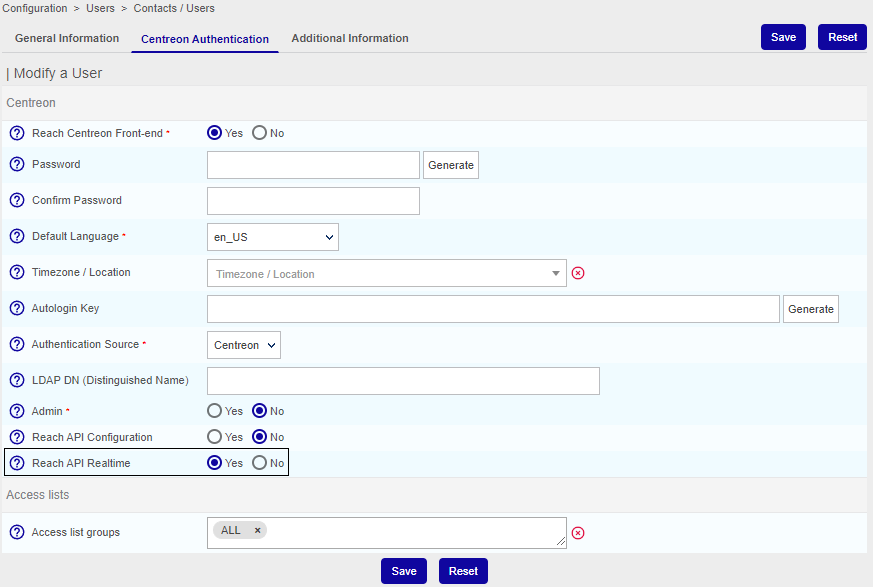Screen dimensions: 873x587
Task: View help for Autologin Key
Action: click(17, 308)
